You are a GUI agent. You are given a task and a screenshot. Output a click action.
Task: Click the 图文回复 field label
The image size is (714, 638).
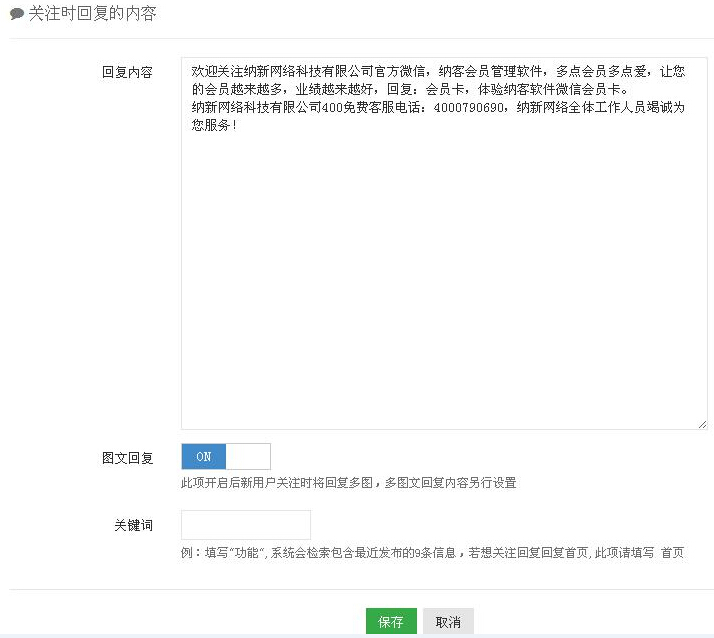click(127, 458)
